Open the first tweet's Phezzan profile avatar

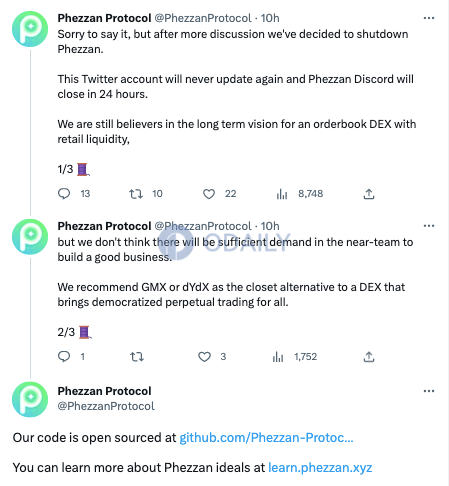[x=30, y=29]
